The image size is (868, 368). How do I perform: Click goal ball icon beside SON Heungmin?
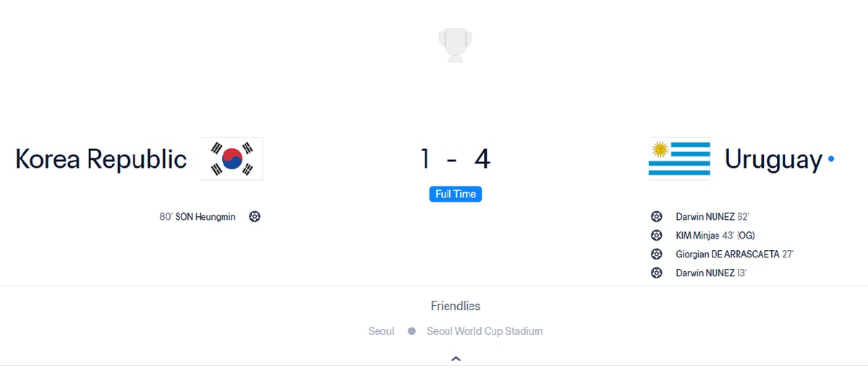coord(255,216)
